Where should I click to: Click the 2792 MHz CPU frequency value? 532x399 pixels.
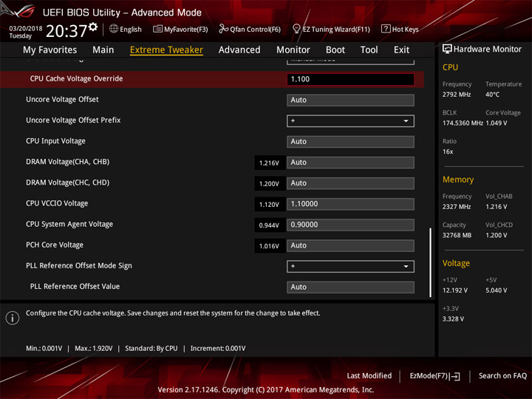point(457,95)
